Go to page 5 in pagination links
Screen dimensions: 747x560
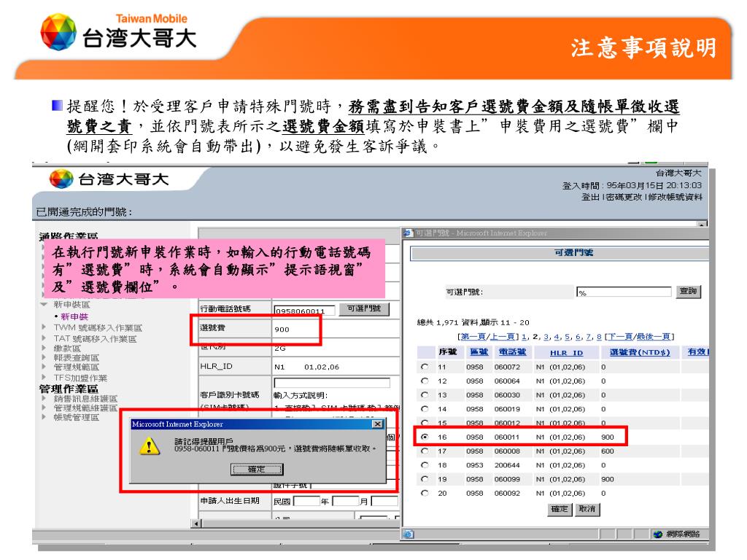pyautogui.click(x=567, y=337)
